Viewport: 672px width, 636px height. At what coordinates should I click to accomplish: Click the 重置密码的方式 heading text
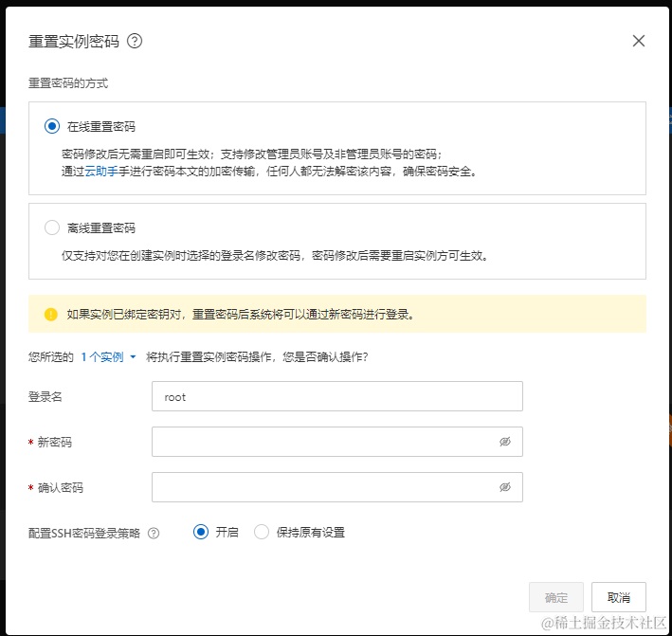(x=68, y=83)
